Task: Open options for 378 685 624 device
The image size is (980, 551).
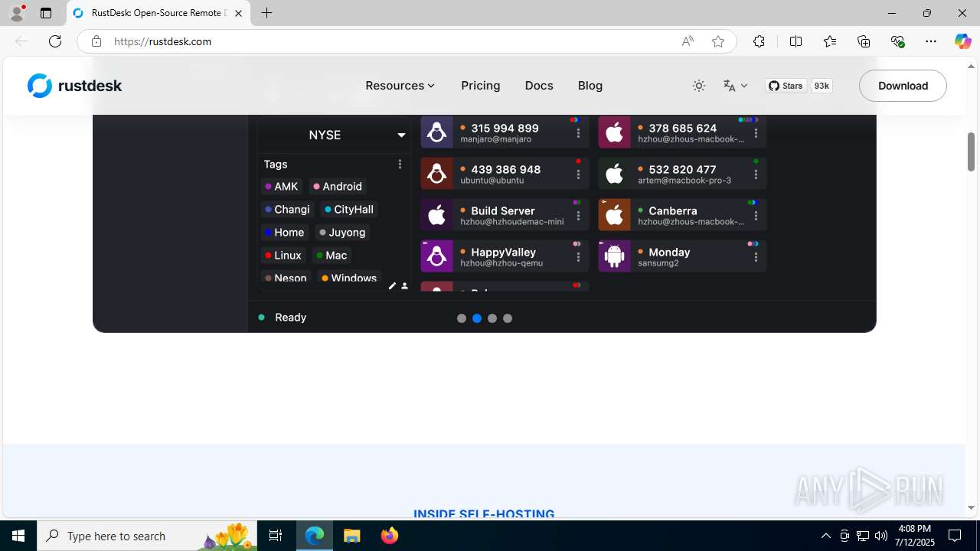Action: click(x=756, y=133)
